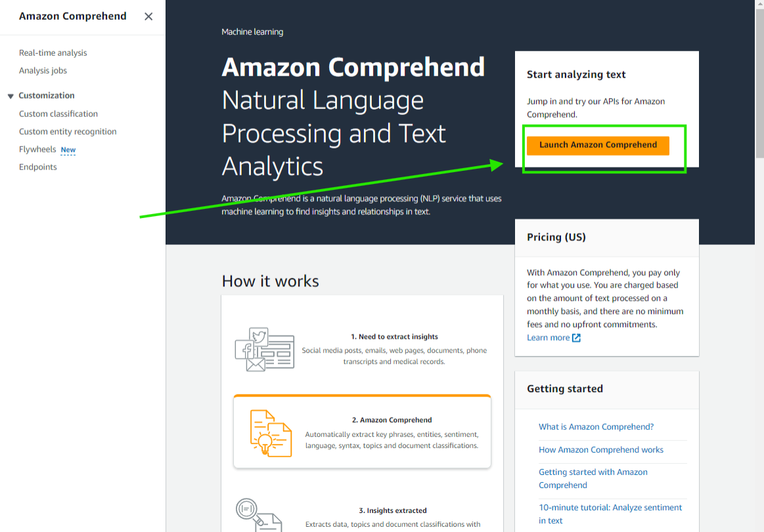
Task: Collapse the Customization section
Action: coord(11,95)
